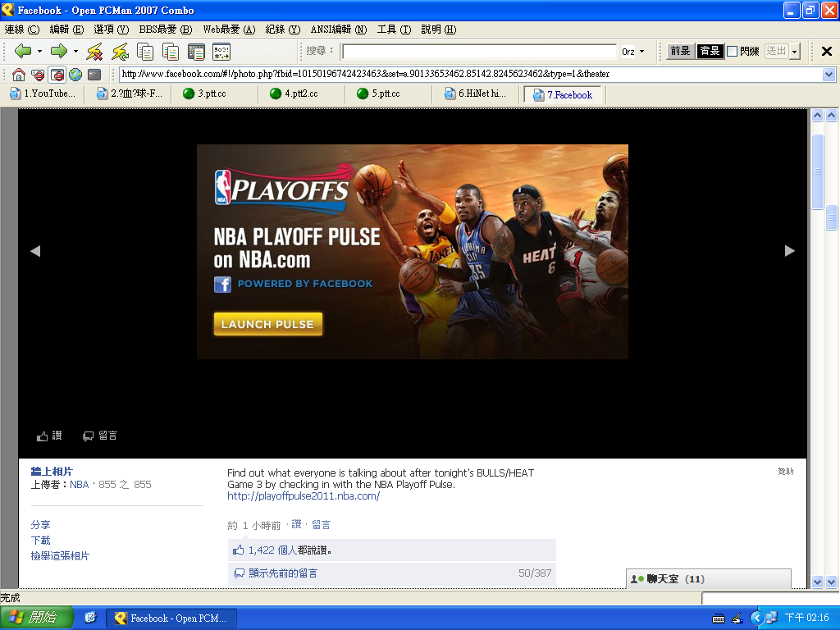Click the 下載 download link

tap(41, 541)
